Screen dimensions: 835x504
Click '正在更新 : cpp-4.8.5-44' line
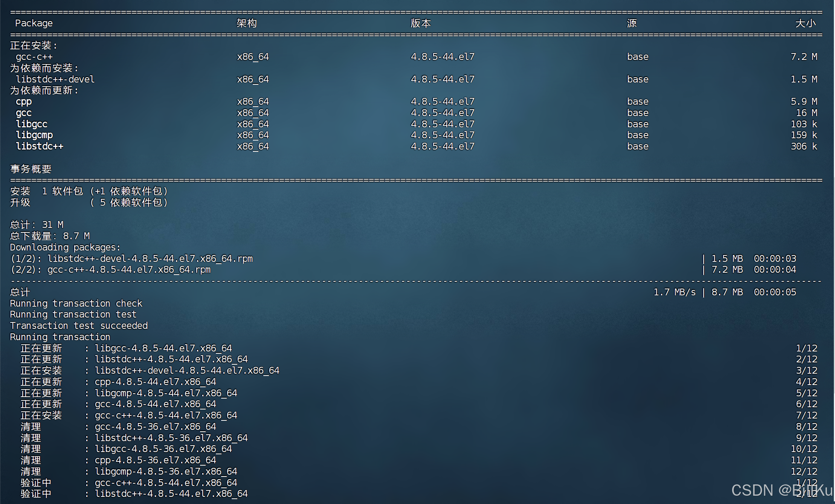coord(118,382)
